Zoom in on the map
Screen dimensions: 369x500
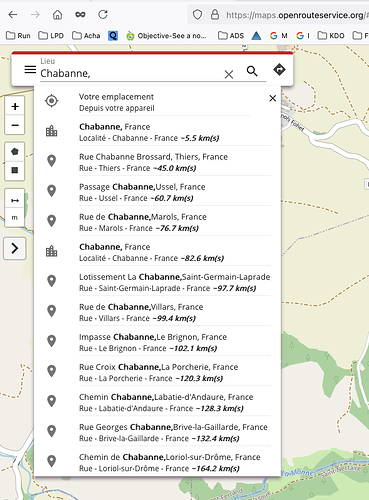point(15,106)
